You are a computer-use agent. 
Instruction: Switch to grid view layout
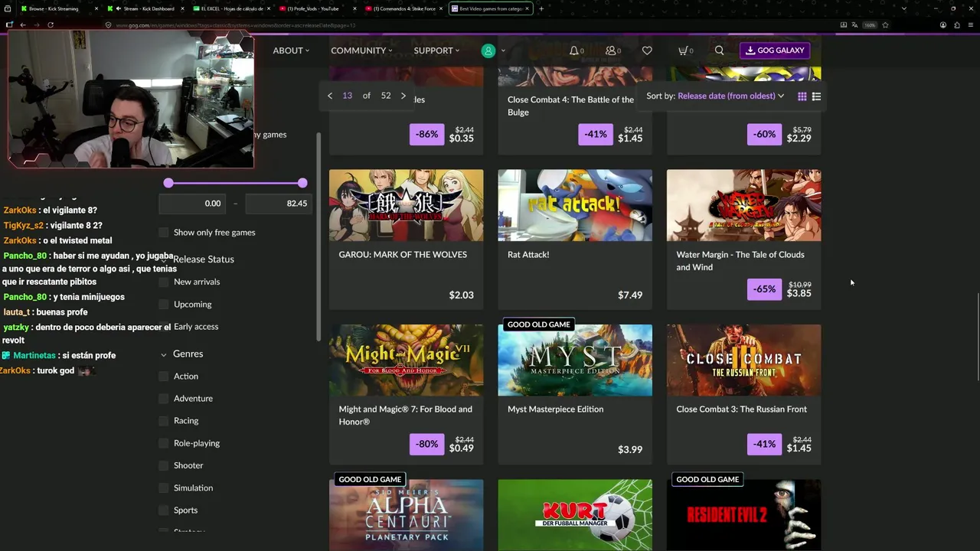click(x=802, y=96)
